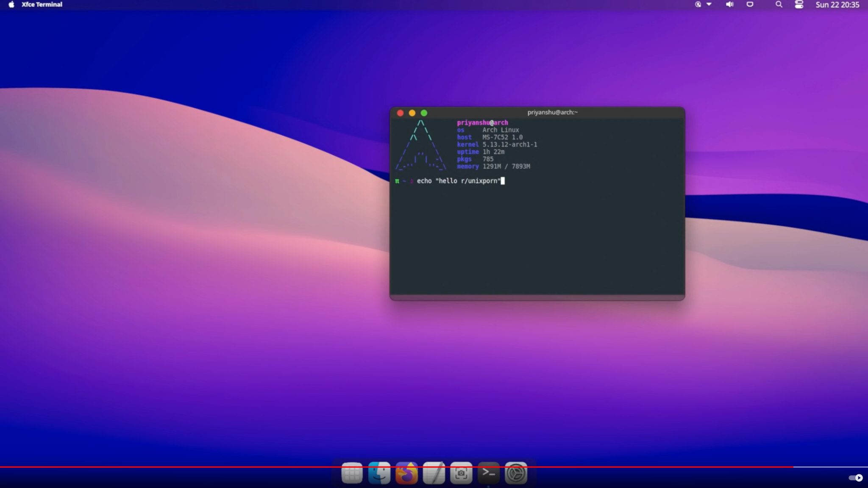The height and width of the screenshot is (488, 868).
Task: Open the Apple logo menu
Action: coord(11,5)
